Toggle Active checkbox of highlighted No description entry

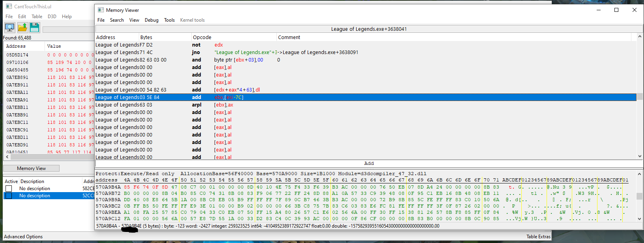(9, 196)
